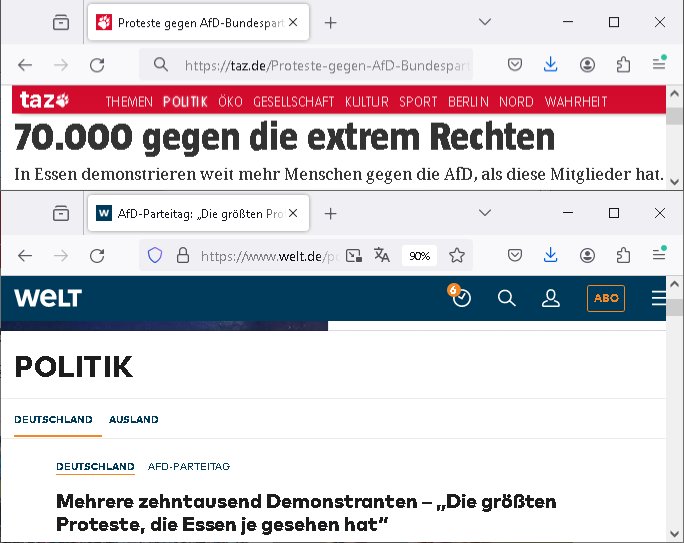Viewport: 684px width, 543px height.
Task: Open downloads panel in taz window
Action: click(x=551, y=65)
